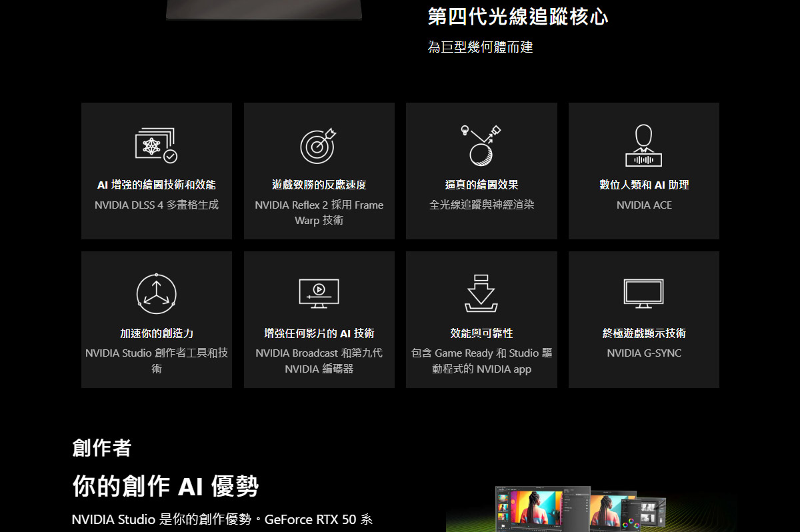
Task: Click the 第四代光線追蹤核心 heading
Action: pos(518,17)
